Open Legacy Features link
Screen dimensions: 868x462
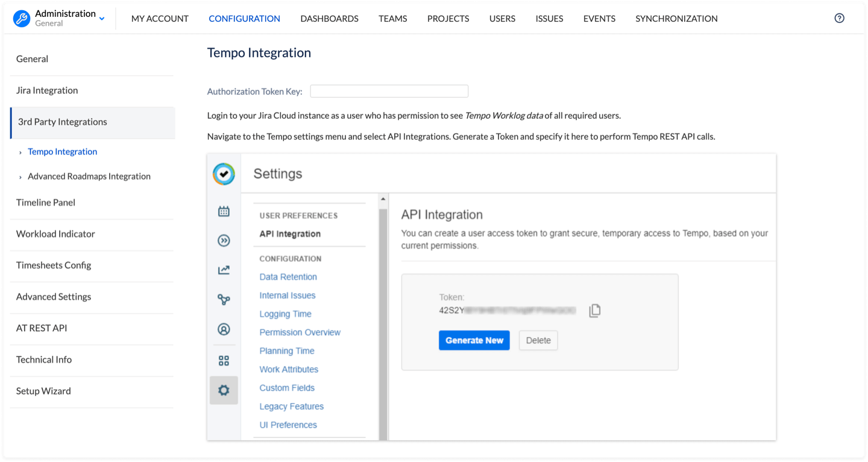(x=292, y=407)
